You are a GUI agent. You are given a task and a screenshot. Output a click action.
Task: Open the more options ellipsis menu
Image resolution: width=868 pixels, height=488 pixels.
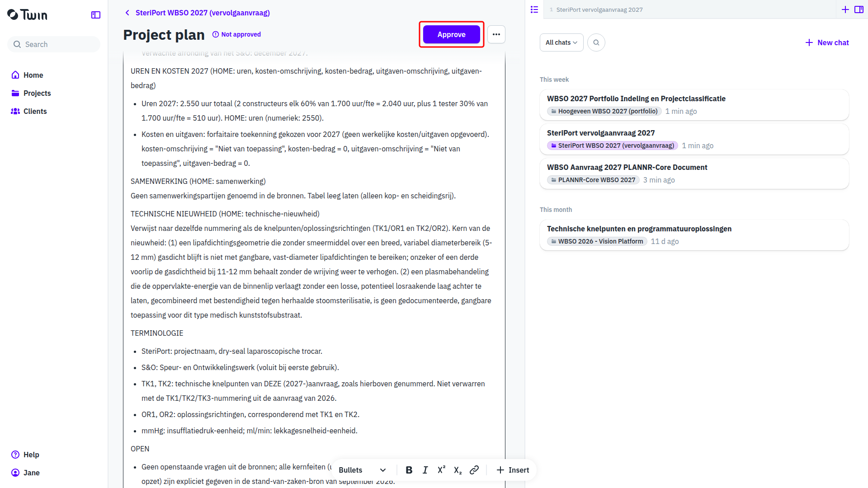(x=496, y=34)
